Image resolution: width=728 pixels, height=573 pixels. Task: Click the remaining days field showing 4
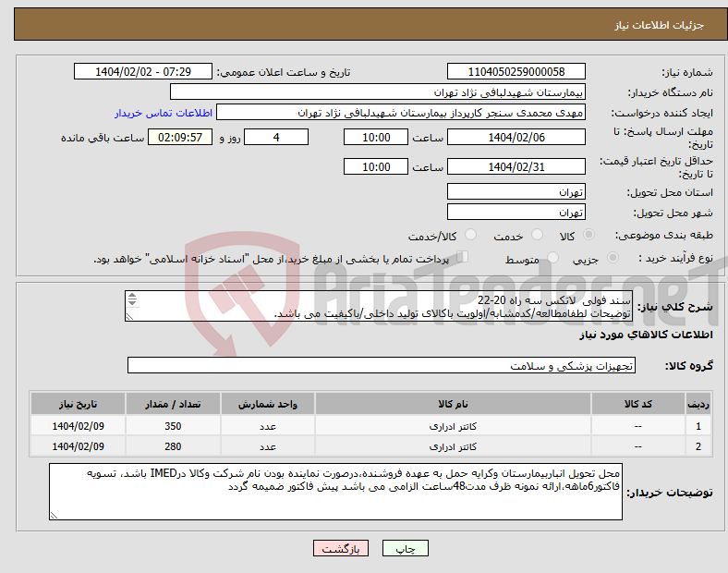276,137
